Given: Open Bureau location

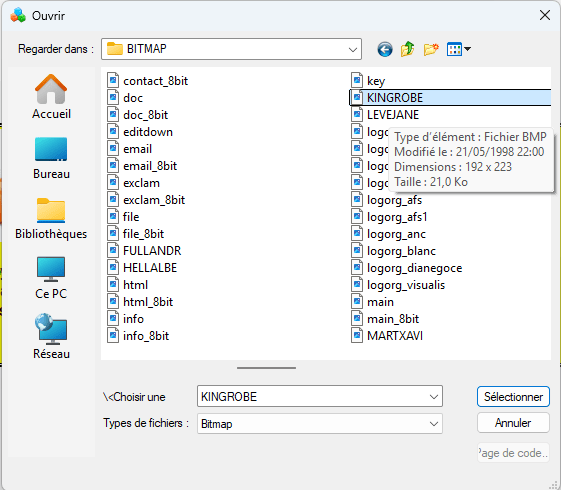Looking at the screenshot, I should (x=51, y=158).
